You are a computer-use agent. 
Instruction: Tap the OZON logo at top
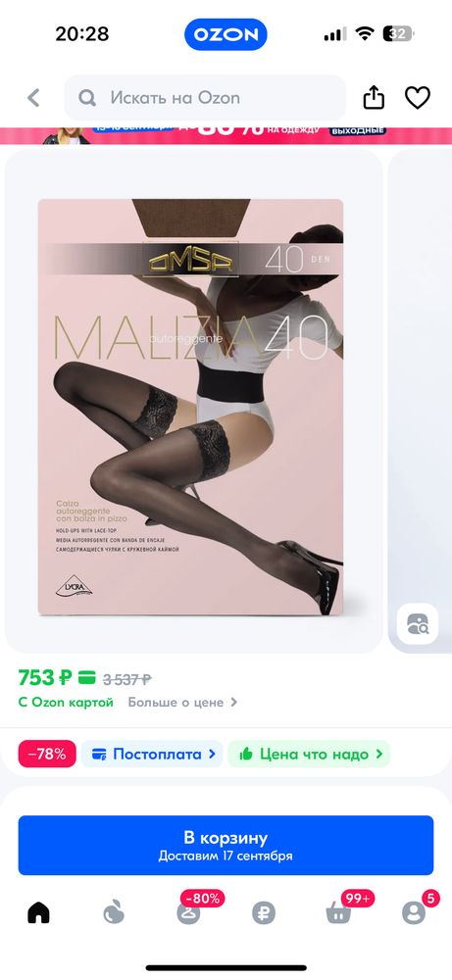(x=226, y=34)
